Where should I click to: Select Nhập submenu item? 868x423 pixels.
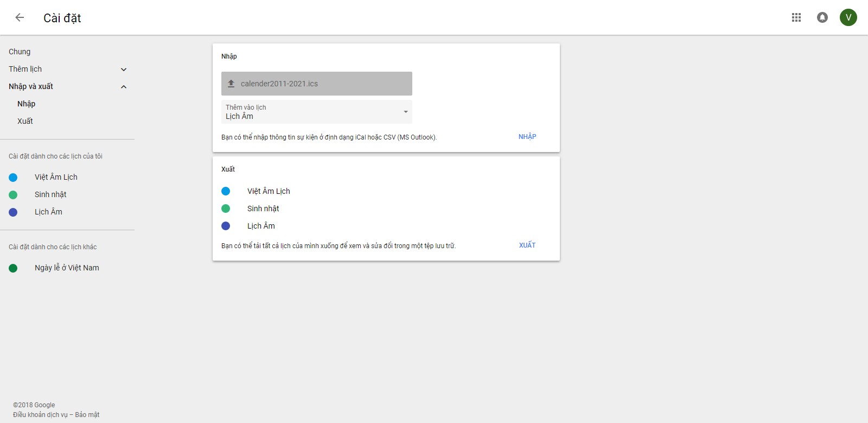(26, 104)
